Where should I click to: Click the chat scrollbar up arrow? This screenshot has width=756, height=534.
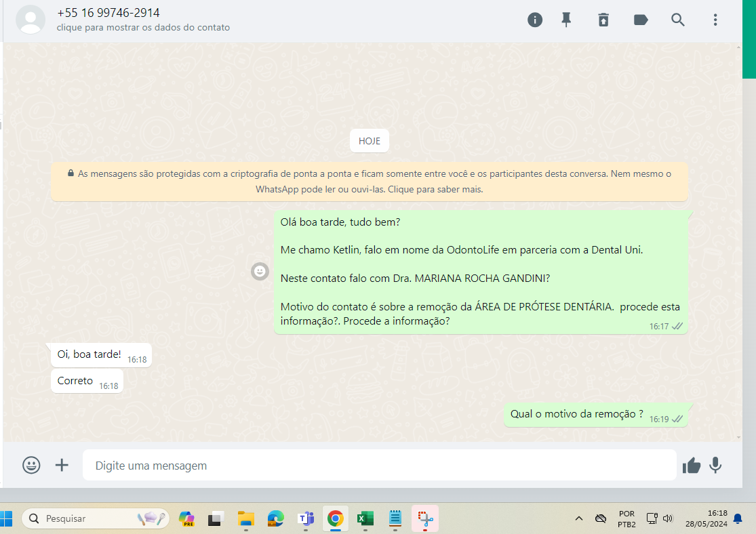coord(738,47)
